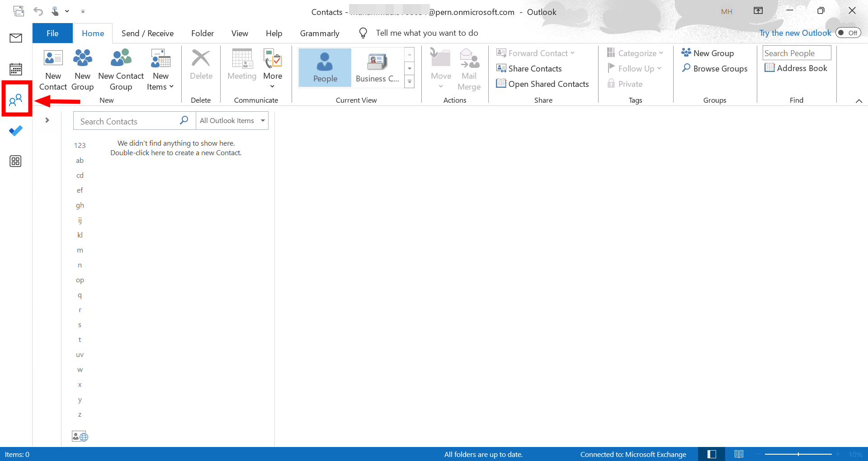This screenshot has height=461, width=868.
Task: Create a New Contact
Action: coord(53,69)
